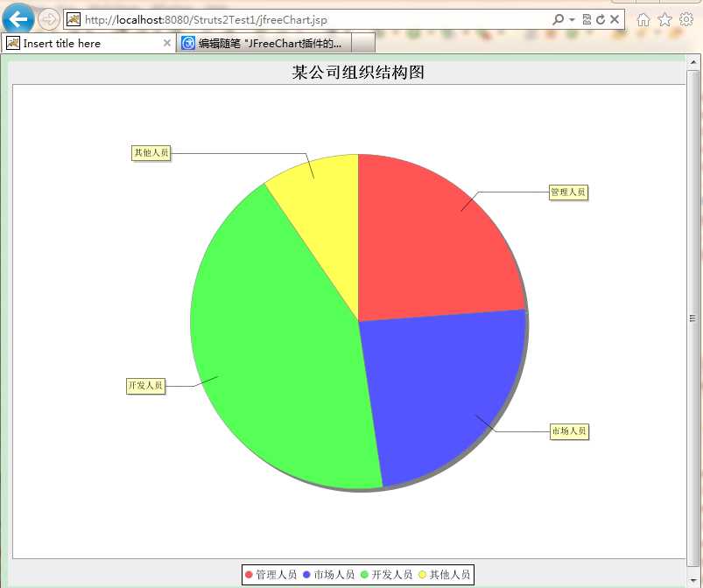703x588 pixels.
Task: Click the vertical scrollbar thumb
Action: (x=692, y=318)
